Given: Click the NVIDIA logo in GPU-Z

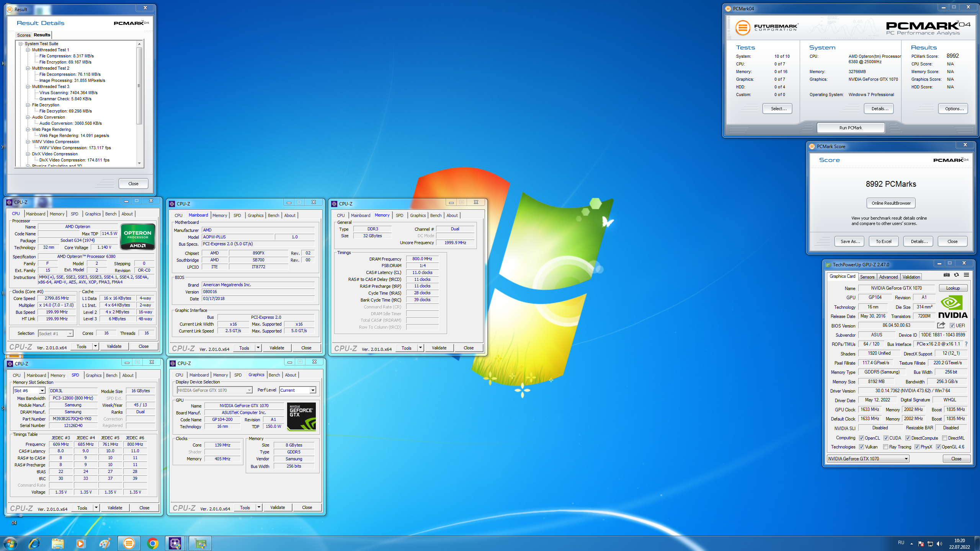Looking at the screenshot, I should coord(953,307).
